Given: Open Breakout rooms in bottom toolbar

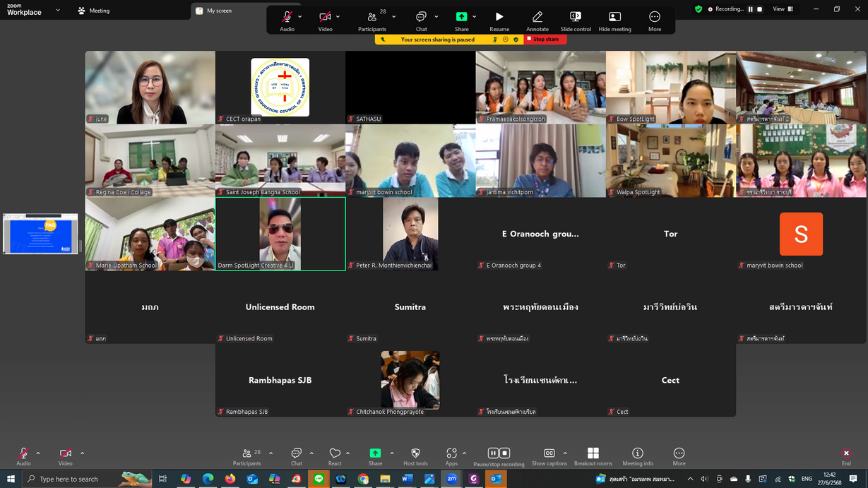Looking at the screenshot, I should [593, 456].
